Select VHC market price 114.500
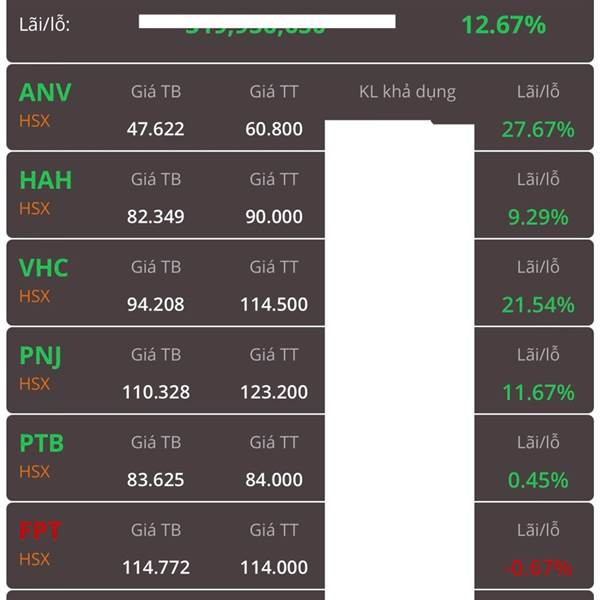 pyautogui.click(x=274, y=305)
